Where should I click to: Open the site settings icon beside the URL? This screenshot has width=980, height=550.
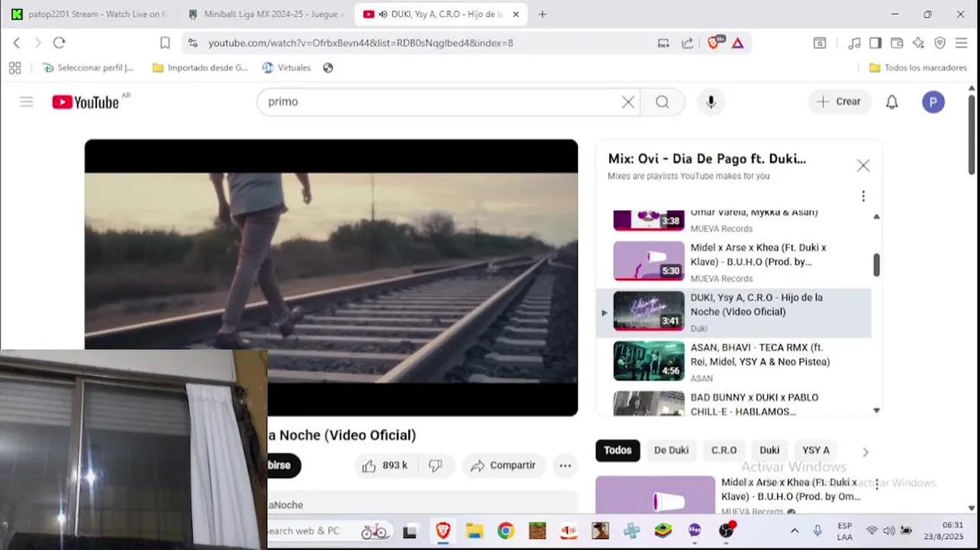(192, 43)
